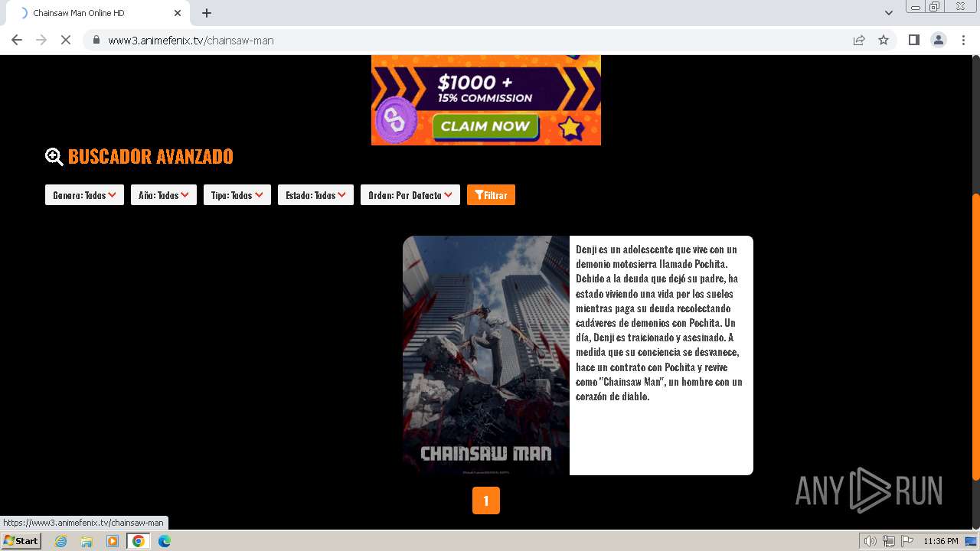980x551 pixels.
Task: Expand the Tipo: Todos dropdown
Action: coord(237,195)
